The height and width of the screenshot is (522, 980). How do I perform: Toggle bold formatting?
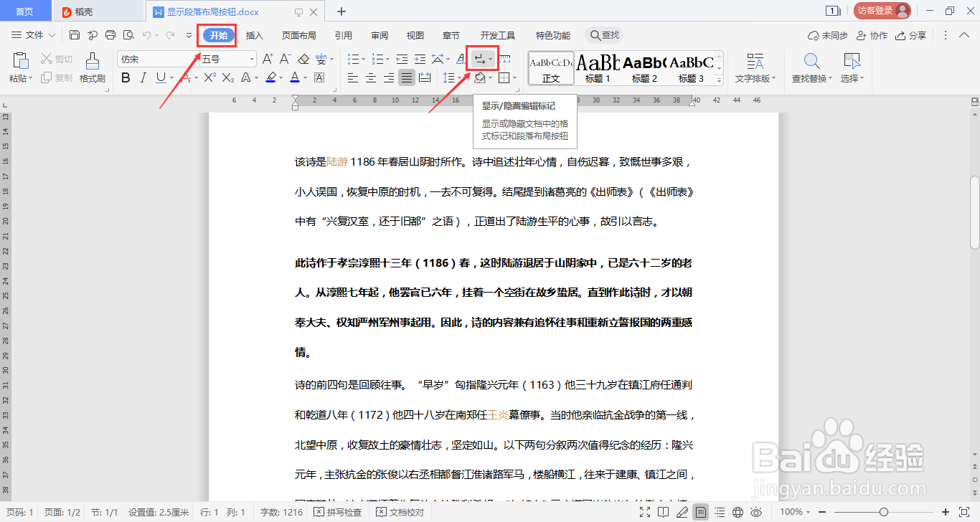[126, 77]
